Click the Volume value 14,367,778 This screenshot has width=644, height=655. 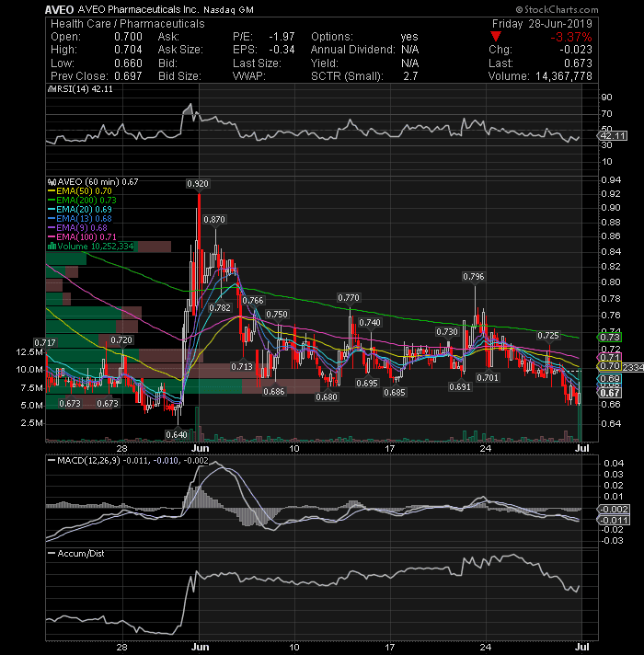[564, 76]
